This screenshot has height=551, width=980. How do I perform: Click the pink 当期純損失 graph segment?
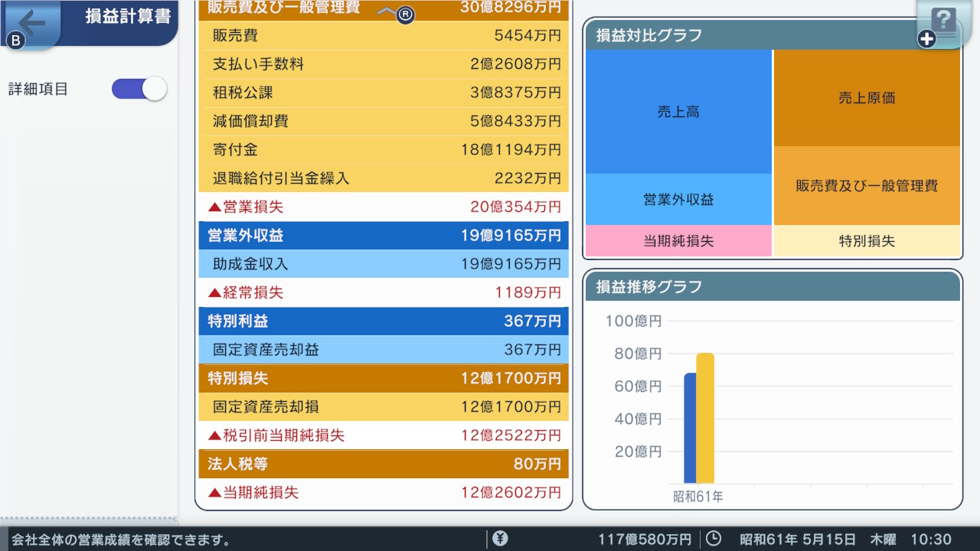click(x=678, y=240)
